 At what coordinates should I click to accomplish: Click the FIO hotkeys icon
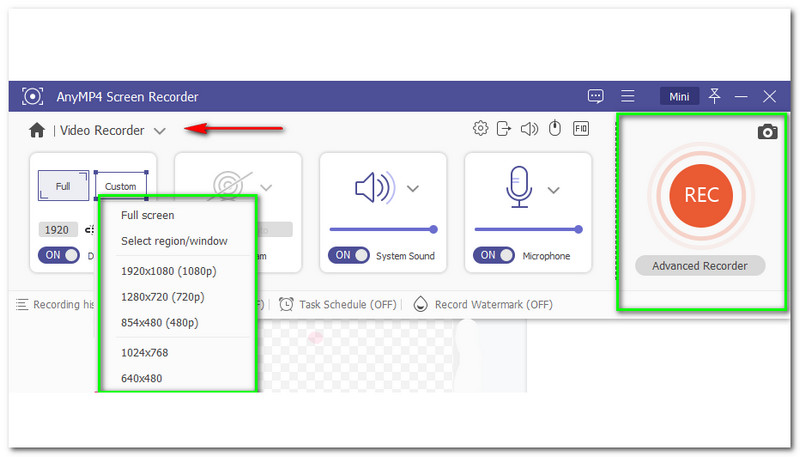click(x=581, y=129)
